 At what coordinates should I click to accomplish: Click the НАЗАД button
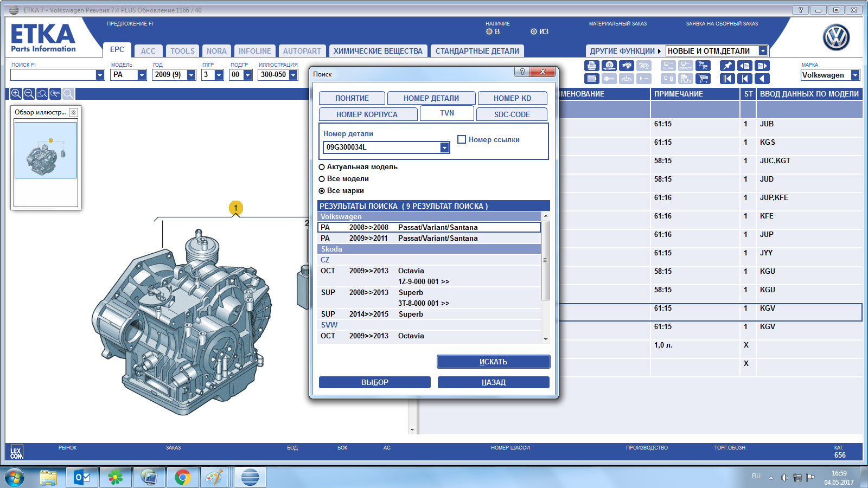coord(494,382)
